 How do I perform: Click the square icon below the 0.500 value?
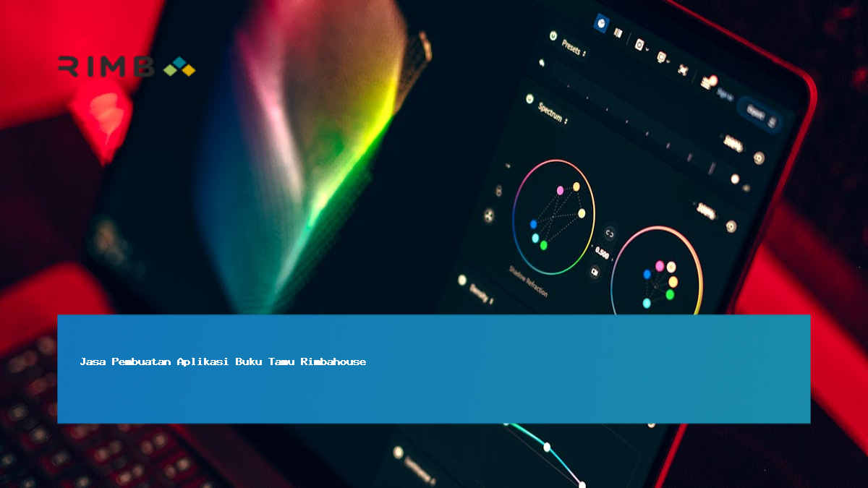[x=595, y=272]
